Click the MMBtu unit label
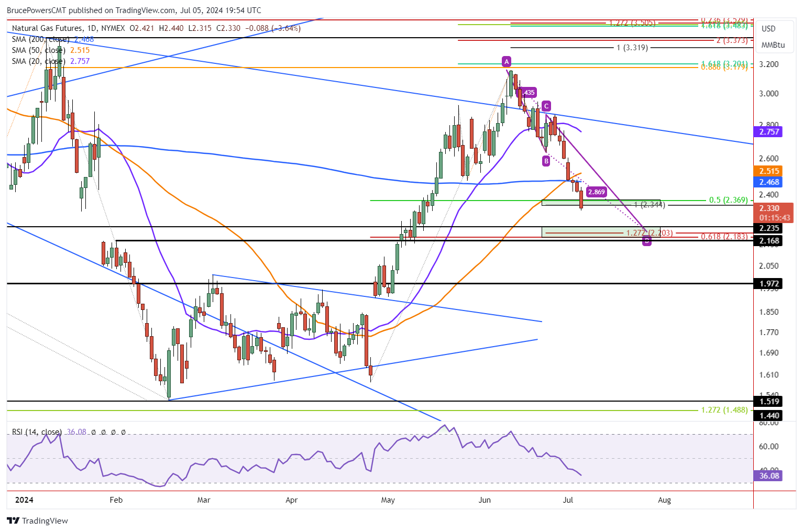 click(x=773, y=45)
